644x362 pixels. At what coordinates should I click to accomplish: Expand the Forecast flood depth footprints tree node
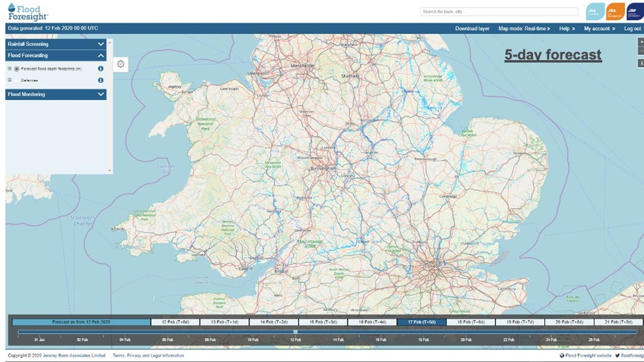[x=9, y=69]
